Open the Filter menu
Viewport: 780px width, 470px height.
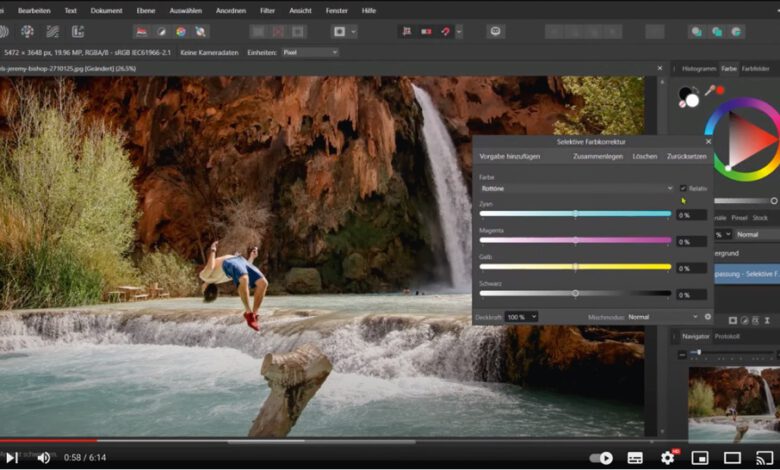267,10
